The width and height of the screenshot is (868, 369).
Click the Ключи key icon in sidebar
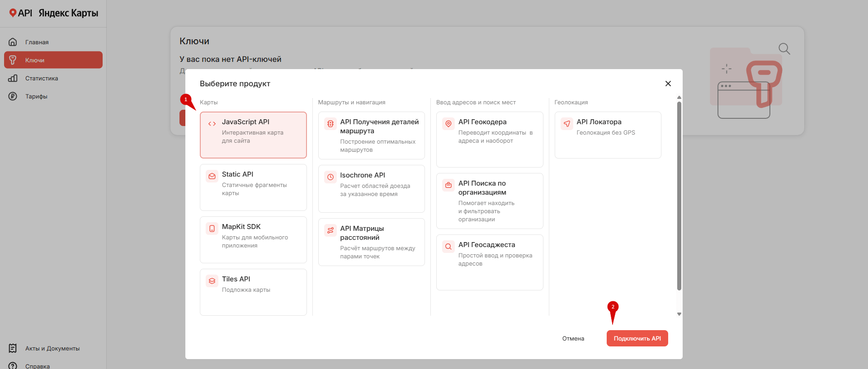coord(13,60)
